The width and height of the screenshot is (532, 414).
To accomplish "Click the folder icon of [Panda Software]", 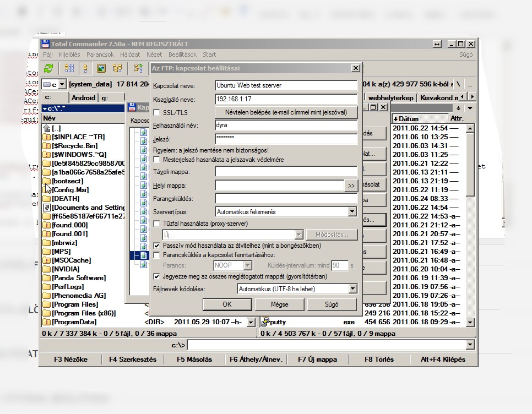I will pyautogui.click(x=47, y=278).
